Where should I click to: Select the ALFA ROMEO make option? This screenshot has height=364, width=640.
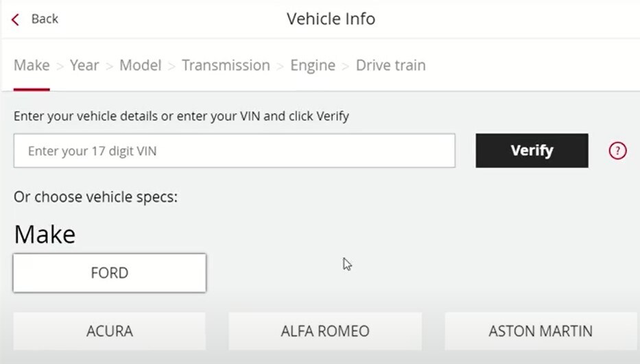tap(325, 331)
